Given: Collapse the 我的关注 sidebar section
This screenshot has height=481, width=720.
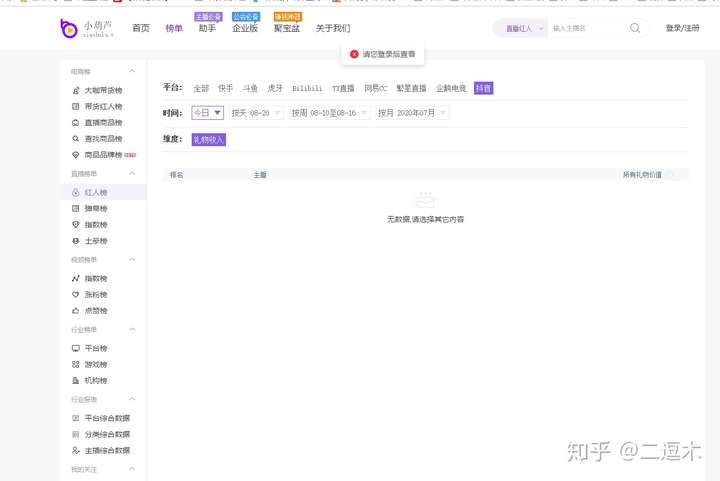Looking at the screenshot, I should click(132, 469).
